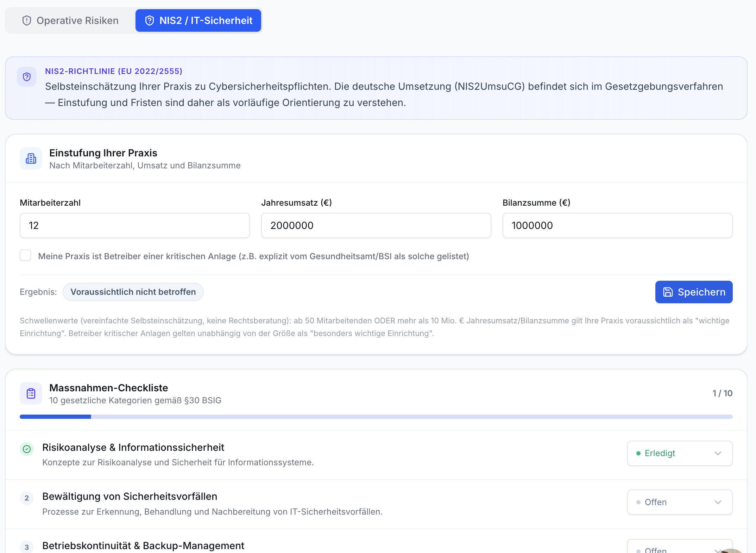Click Einstufung Ihrer Praxis section title

[103, 153]
